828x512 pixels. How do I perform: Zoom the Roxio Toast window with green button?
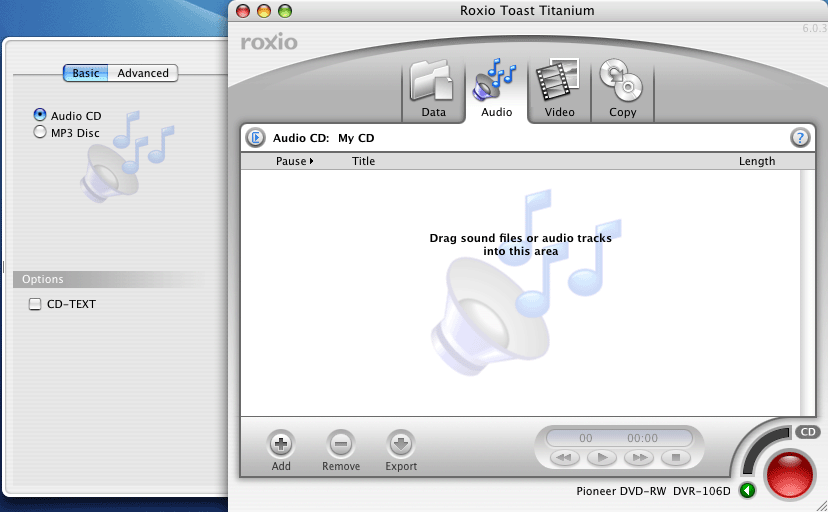pyautogui.click(x=285, y=11)
